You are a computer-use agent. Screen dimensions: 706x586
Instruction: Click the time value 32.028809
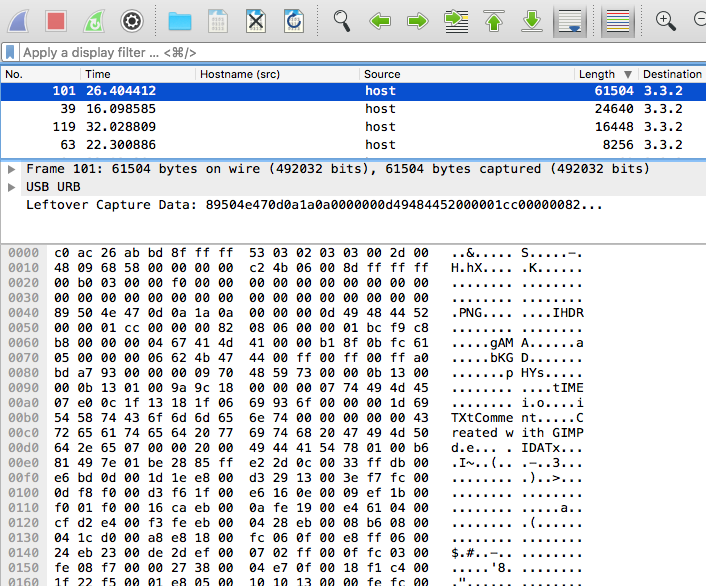click(121, 127)
